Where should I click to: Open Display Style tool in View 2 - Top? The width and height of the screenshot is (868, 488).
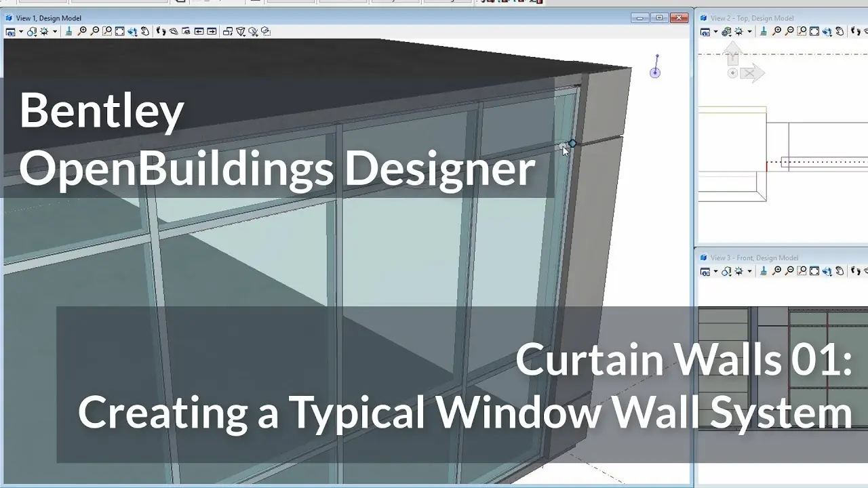point(726,31)
